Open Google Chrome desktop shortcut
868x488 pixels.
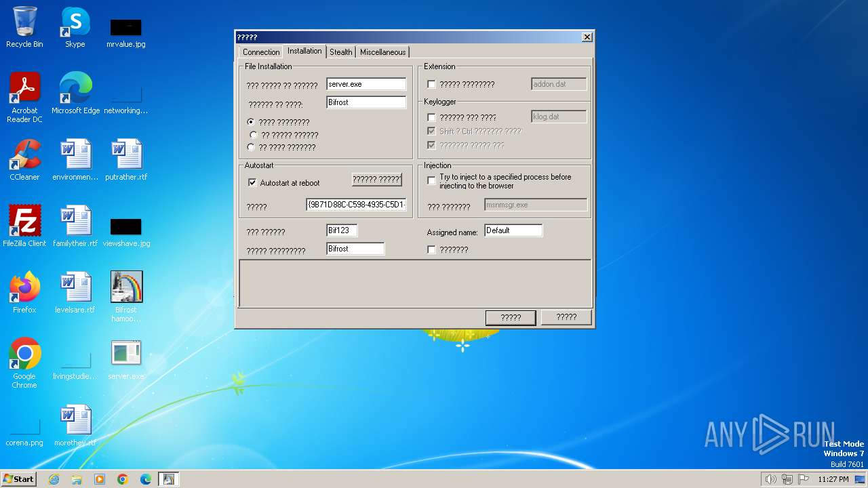click(x=24, y=363)
